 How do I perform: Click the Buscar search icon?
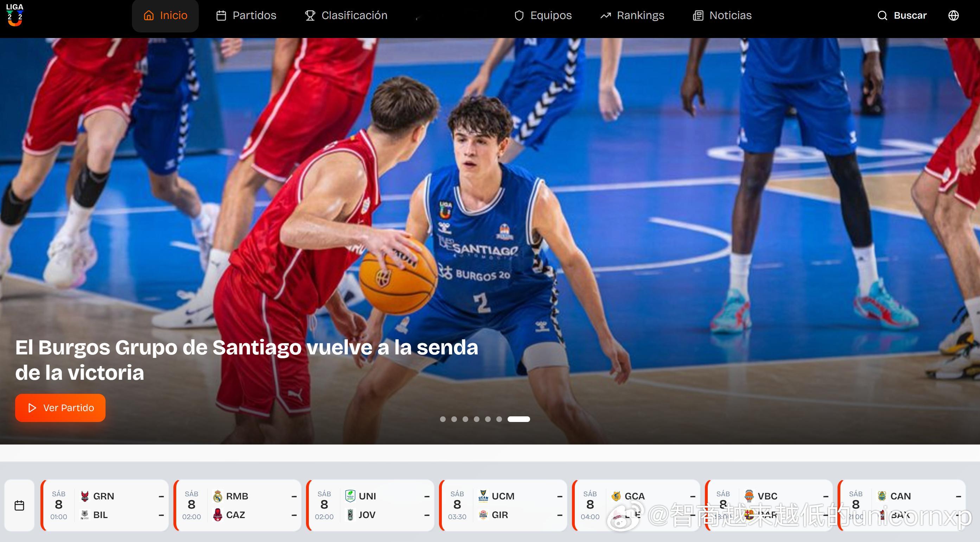tap(882, 15)
